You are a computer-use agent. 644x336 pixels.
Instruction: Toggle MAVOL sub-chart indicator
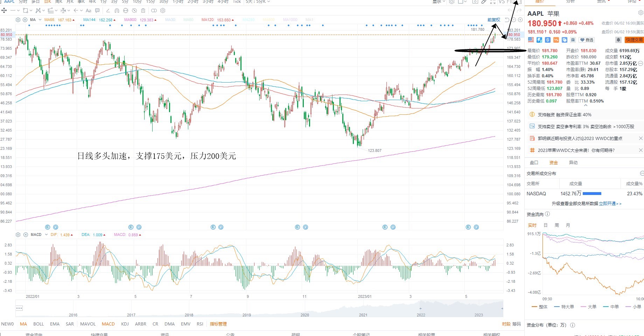pos(88,324)
